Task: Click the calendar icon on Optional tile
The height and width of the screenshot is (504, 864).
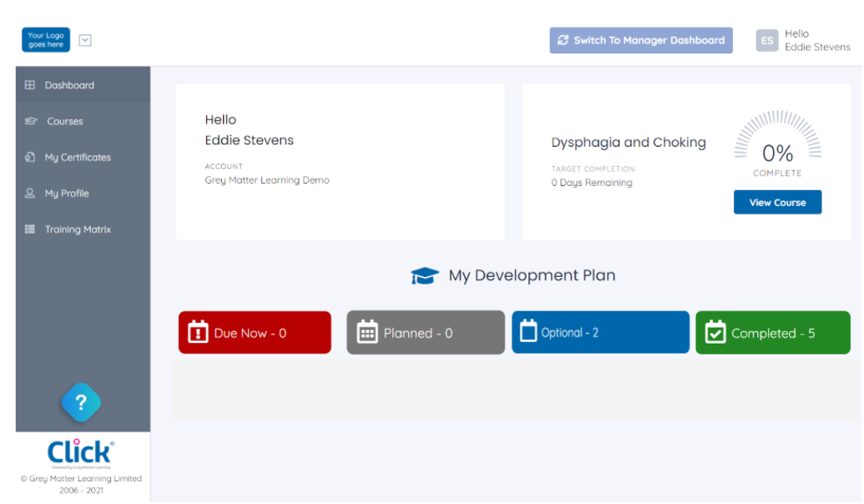Action: tap(528, 330)
